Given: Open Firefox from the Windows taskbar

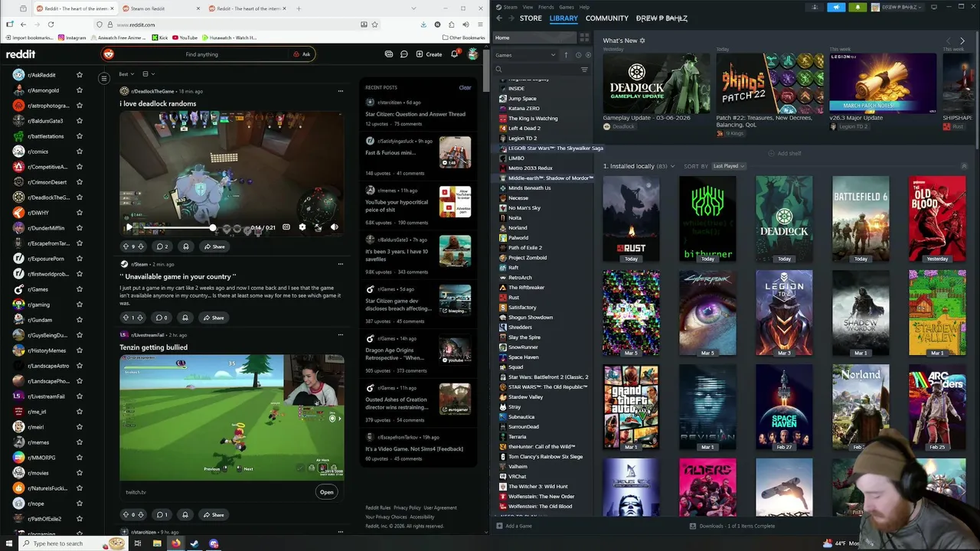Looking at the screenshot, I should point(175,543).
